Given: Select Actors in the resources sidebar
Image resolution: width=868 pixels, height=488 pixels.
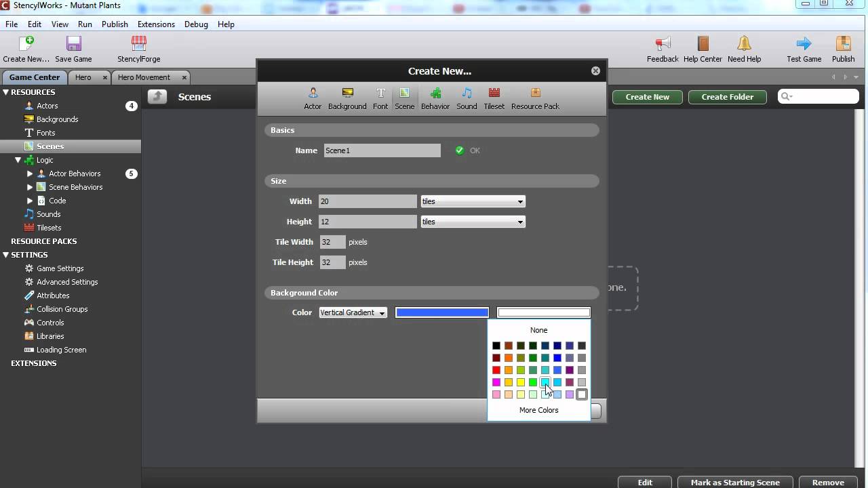Looking at the screenshot, I should tap(47, 106).
